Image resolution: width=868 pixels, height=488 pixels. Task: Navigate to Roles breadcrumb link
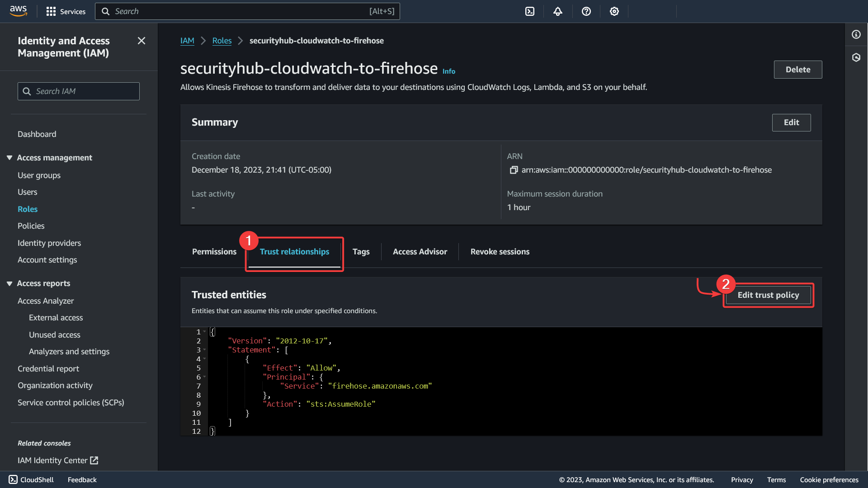pos(221,41)
